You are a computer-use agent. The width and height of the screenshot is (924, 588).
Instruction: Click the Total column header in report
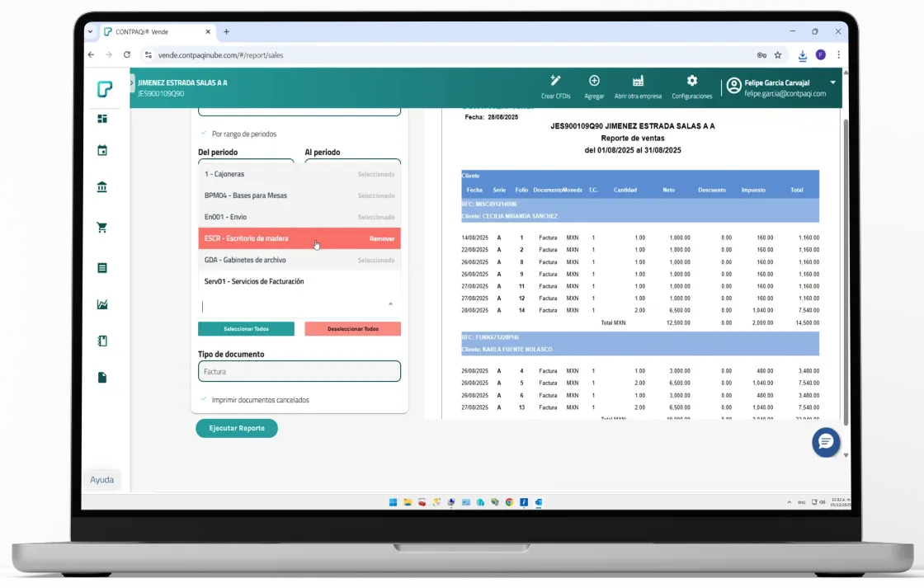pyautogui.click(x=797, y=190)
